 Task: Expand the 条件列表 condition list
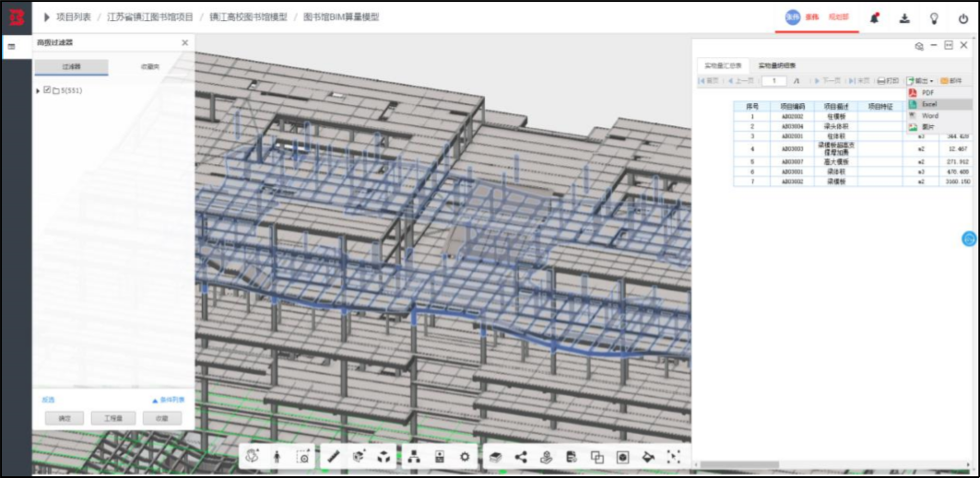(x=169, y=400)
